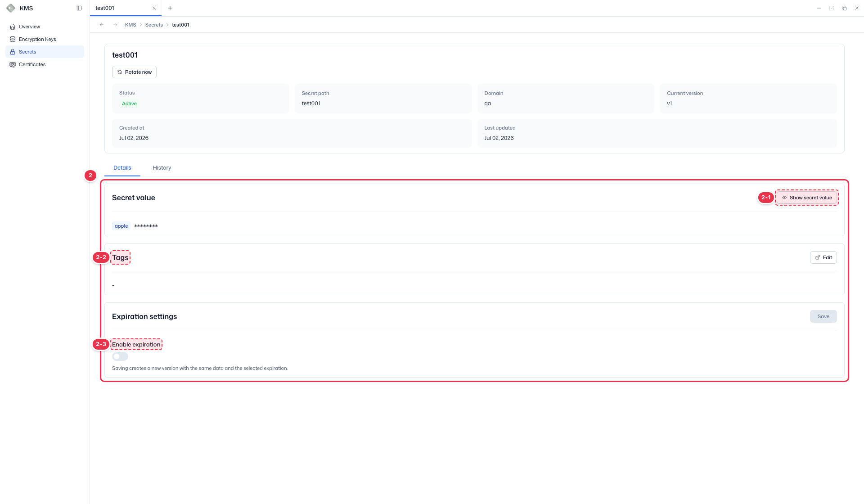Click Show secret value button

pyautogui.click(x=807, y=198)
